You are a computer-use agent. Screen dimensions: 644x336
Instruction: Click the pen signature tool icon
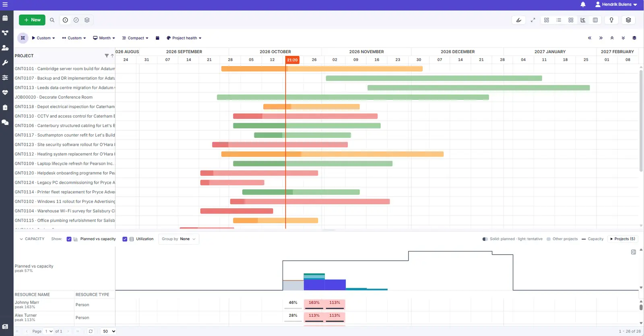[x=519, y=20]
